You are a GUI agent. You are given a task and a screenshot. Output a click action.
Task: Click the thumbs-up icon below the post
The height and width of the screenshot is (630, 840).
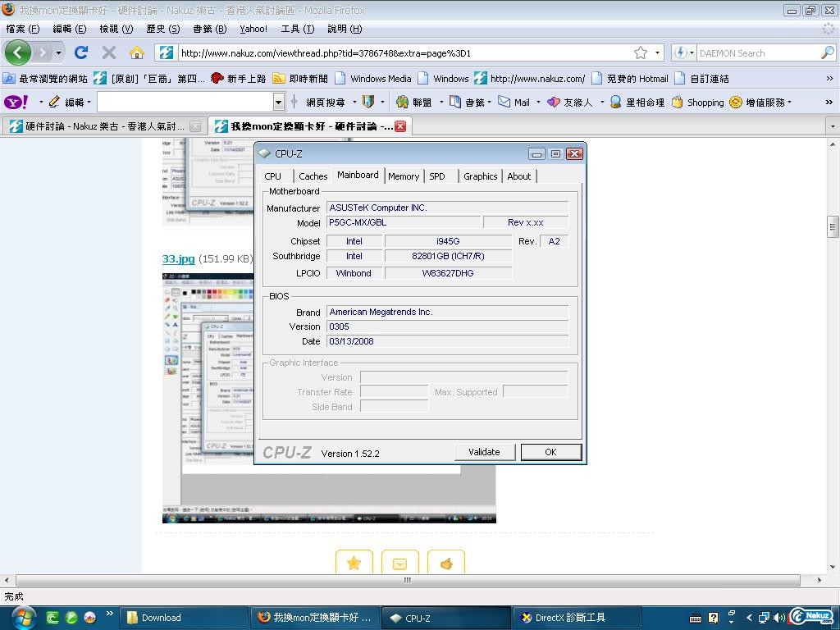[446, 563]
